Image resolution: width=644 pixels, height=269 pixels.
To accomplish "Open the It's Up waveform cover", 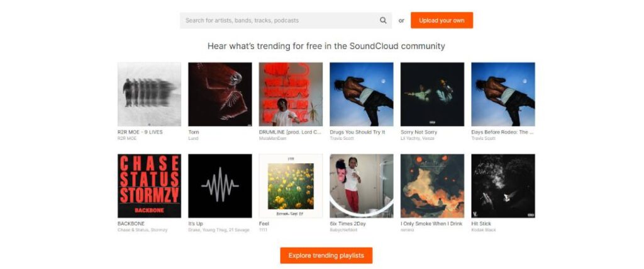I will 220,186.
